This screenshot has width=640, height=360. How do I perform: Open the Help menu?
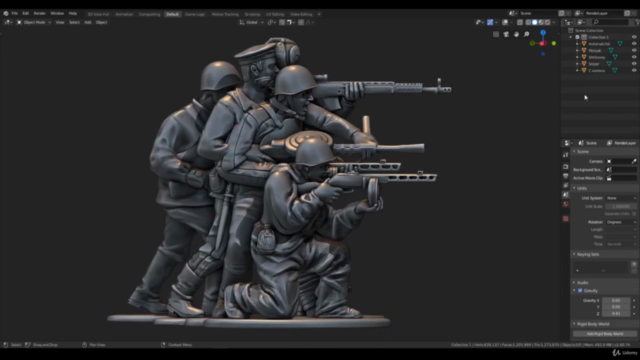coord(73,13)
